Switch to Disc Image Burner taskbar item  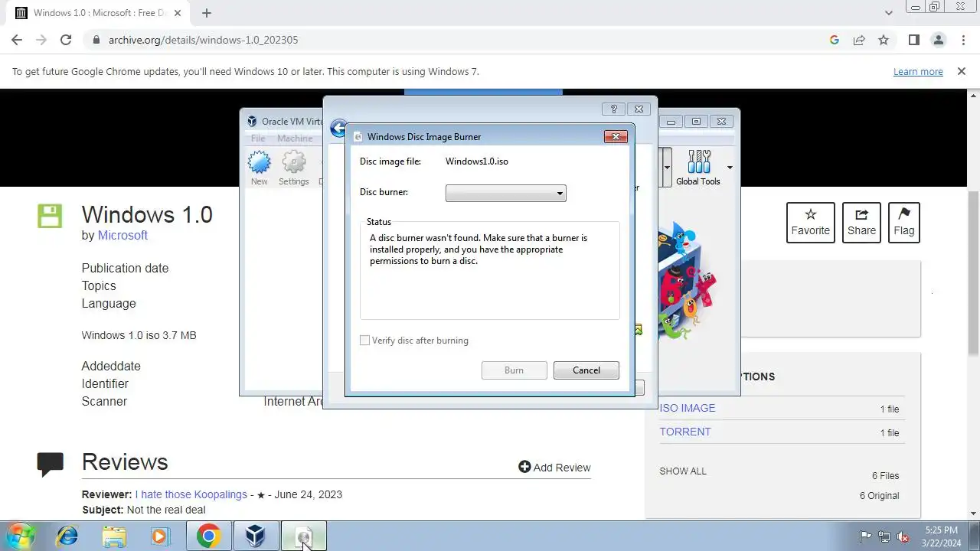point(304,536)
